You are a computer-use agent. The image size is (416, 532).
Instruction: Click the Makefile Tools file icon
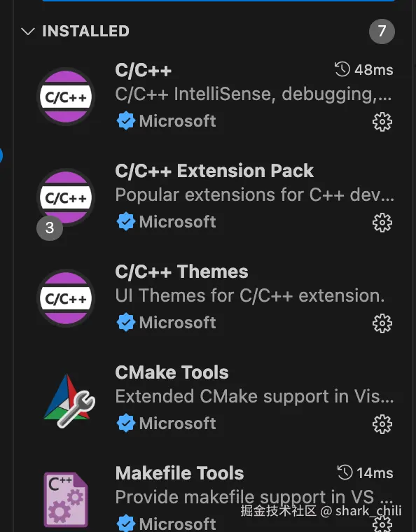click(66, 499)
